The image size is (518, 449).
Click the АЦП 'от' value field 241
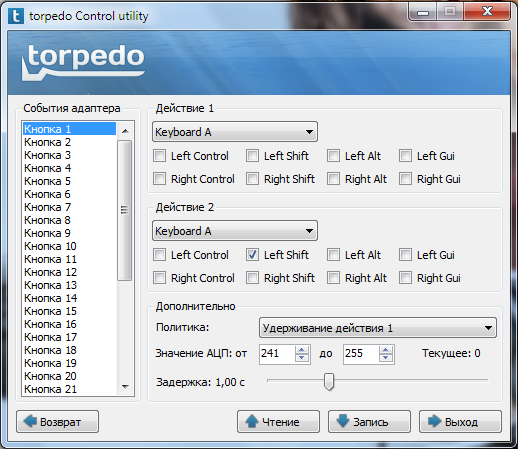pyautogui.click(x=277, y=353)
